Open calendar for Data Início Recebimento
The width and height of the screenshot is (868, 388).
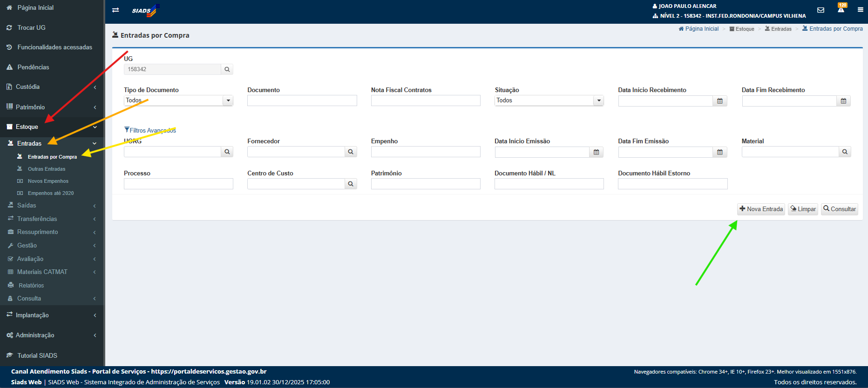[719, 101]
